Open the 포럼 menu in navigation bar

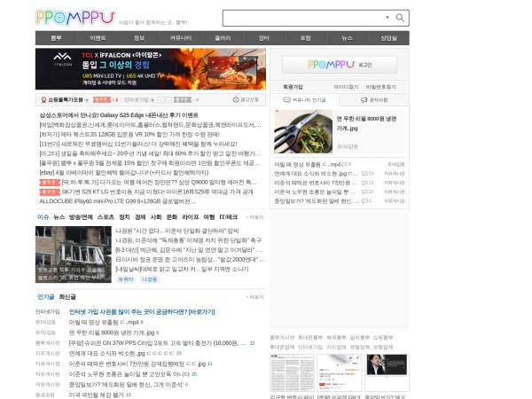coord(305,38)
